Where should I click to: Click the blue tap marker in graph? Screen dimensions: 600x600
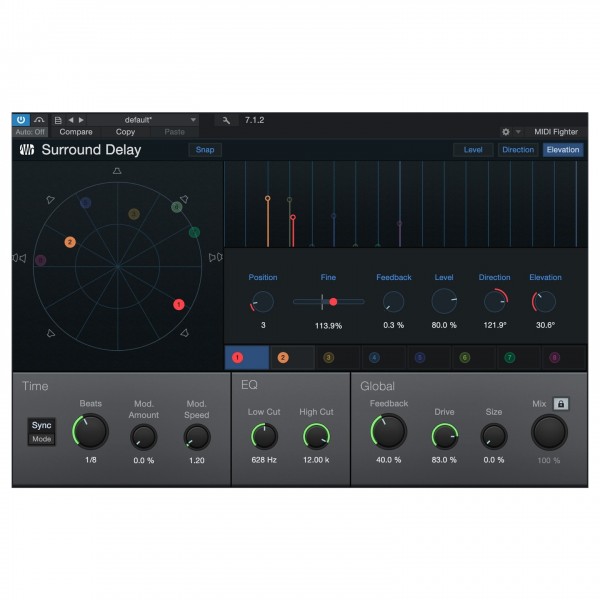(334, 216)
